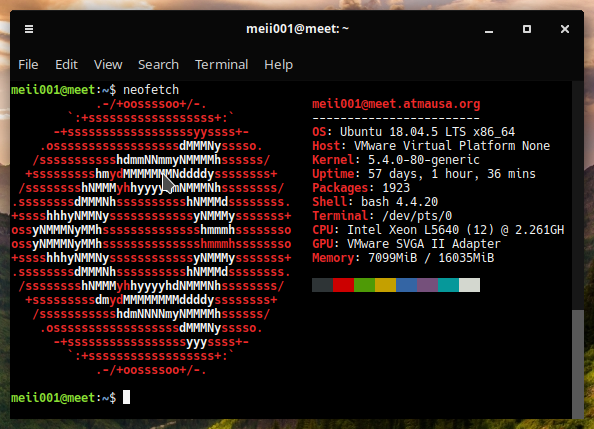
Task: Click the green color block
Action: click(x=364, y=285)
